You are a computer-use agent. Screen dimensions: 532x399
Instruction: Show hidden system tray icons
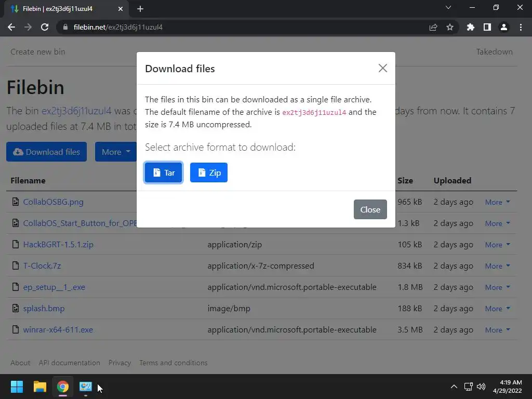tap(454, 387)
